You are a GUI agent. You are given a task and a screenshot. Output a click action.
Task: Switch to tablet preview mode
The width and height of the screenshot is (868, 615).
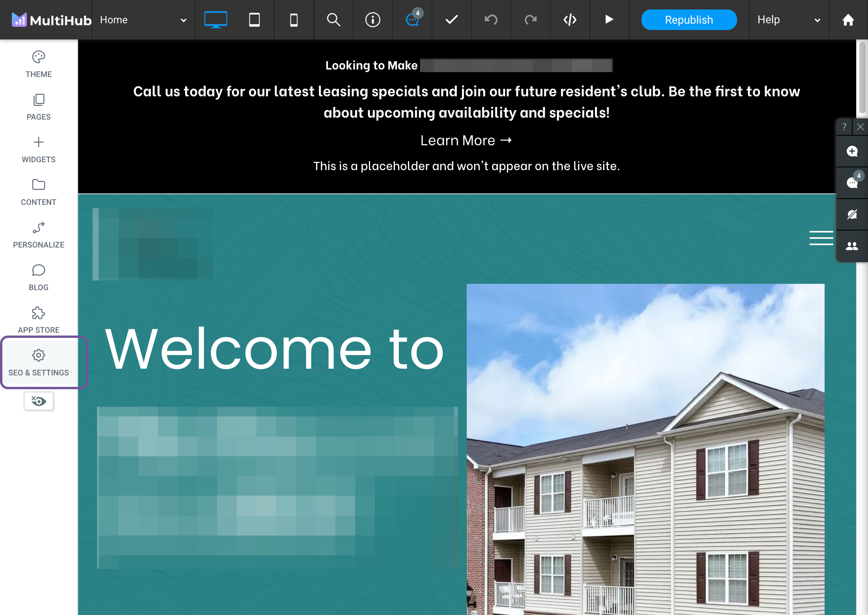(254, 20)
